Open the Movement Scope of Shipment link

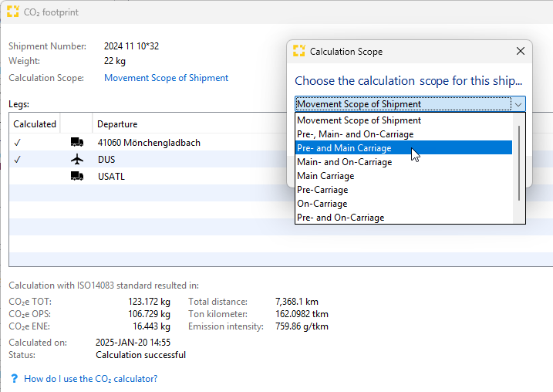(x=166, y=78)
